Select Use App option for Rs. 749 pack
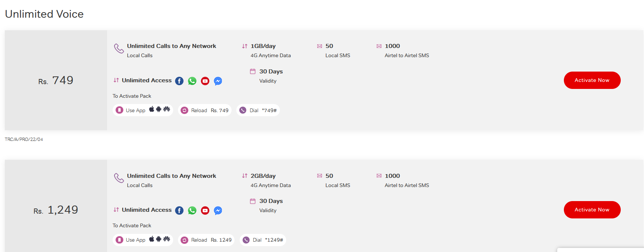This screenshot has width=644, height=252. [143, 110]
